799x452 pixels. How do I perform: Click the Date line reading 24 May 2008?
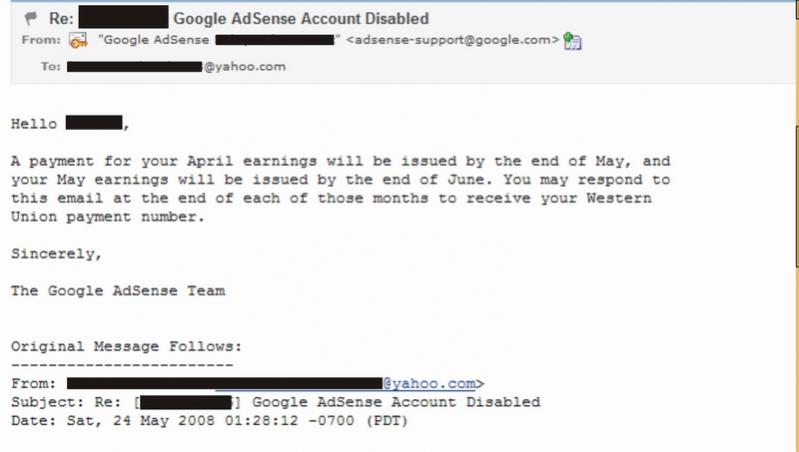click(x=209, y=421)
